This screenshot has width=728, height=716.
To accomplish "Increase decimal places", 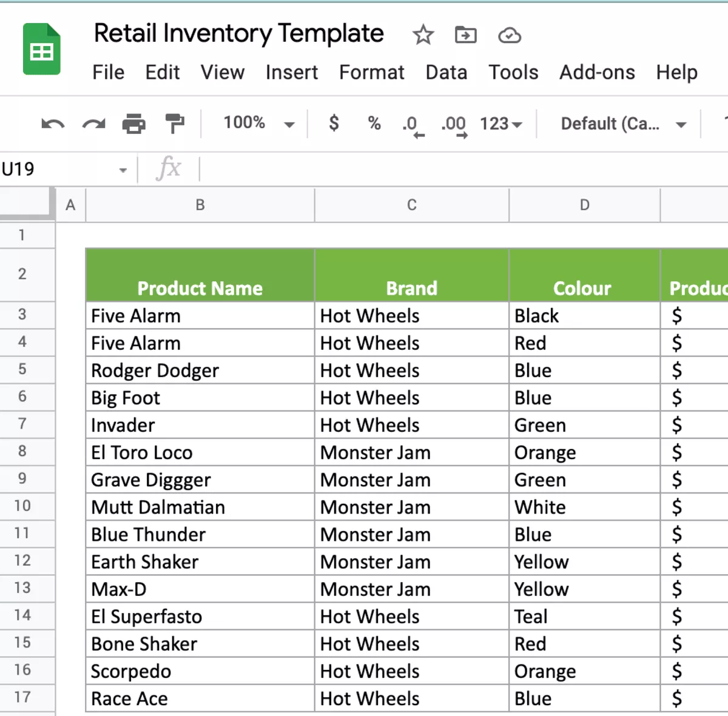I will (454, 126).
